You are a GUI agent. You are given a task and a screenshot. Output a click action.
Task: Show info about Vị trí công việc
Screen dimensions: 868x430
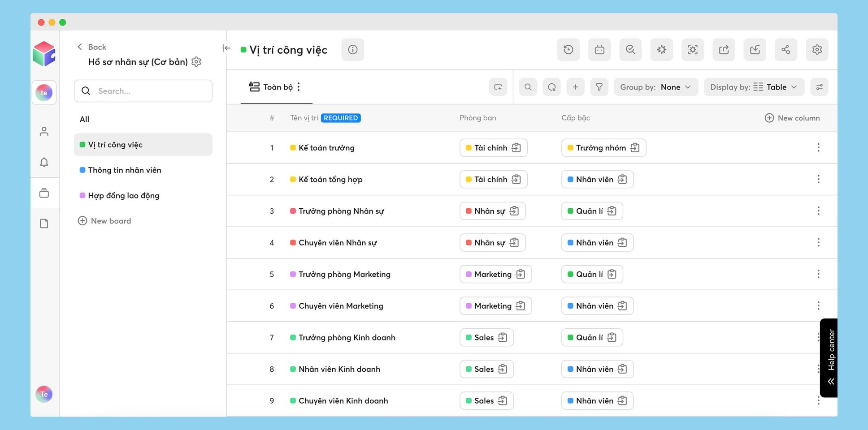tap(353, 50)
